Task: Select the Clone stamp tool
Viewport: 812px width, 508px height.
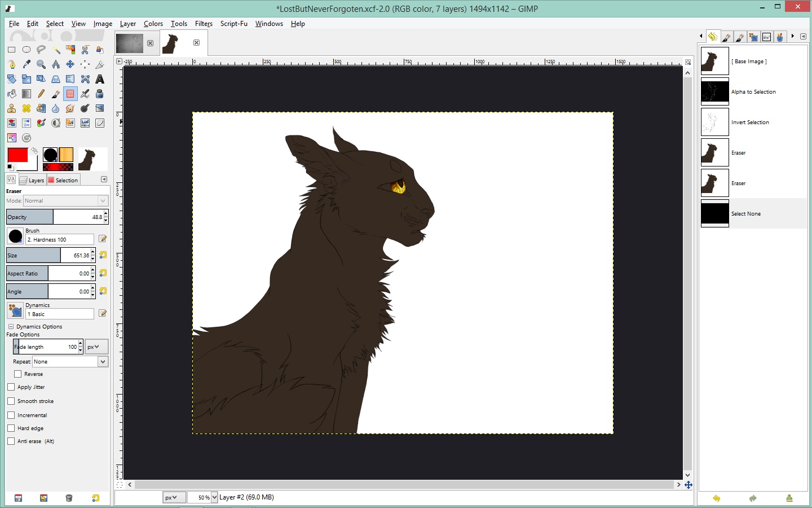Action: click(12, 108)
